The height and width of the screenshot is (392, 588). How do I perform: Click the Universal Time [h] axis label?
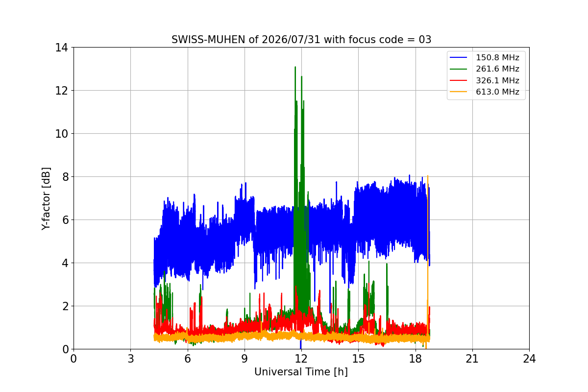click(x=301, y=372)
